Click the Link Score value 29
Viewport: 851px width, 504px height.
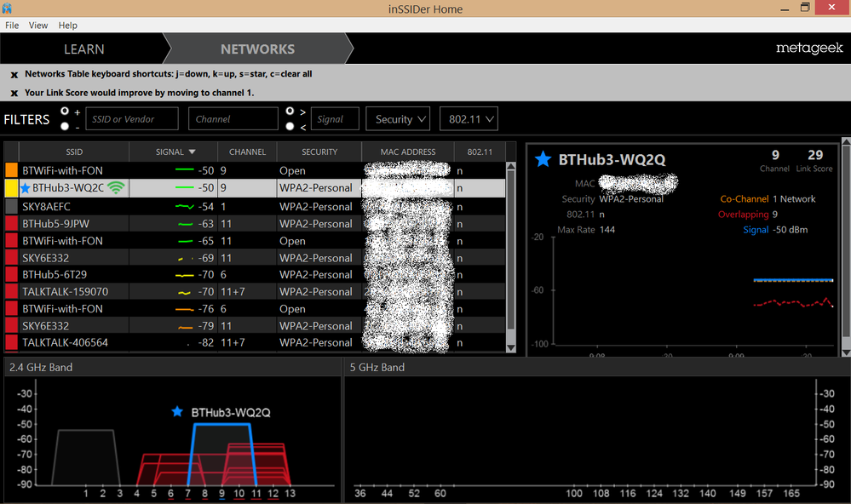[x=815, y=155]
